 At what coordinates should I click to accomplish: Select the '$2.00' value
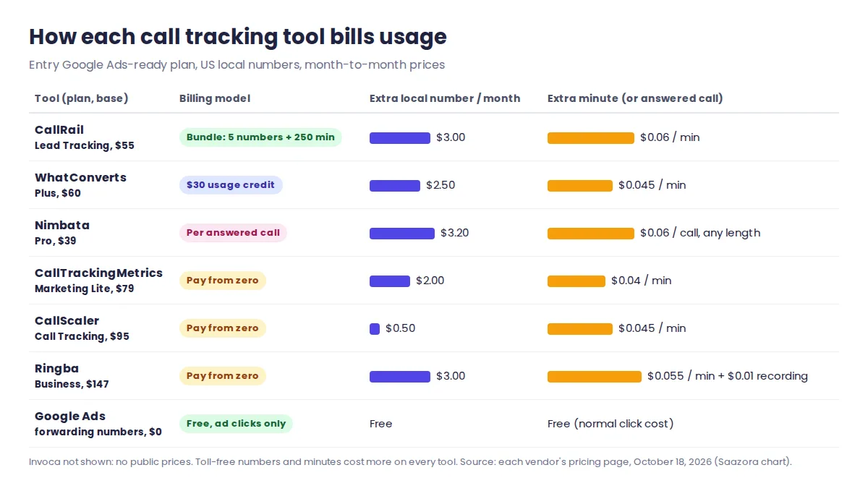point(430,281)
